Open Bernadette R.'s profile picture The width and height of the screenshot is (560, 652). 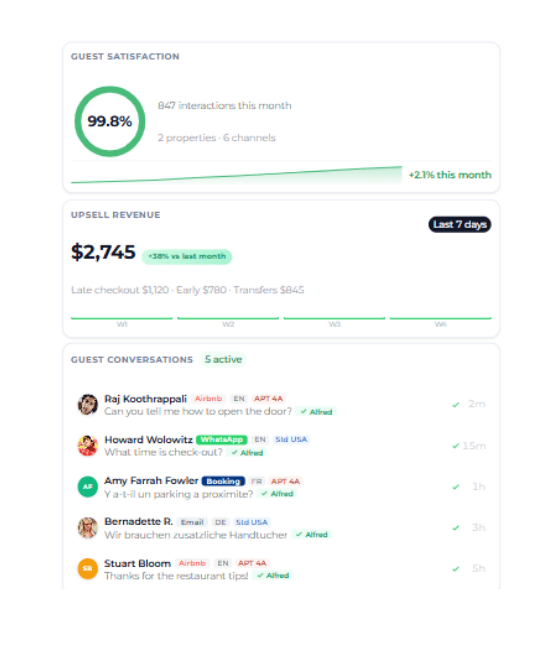point(88,527)
